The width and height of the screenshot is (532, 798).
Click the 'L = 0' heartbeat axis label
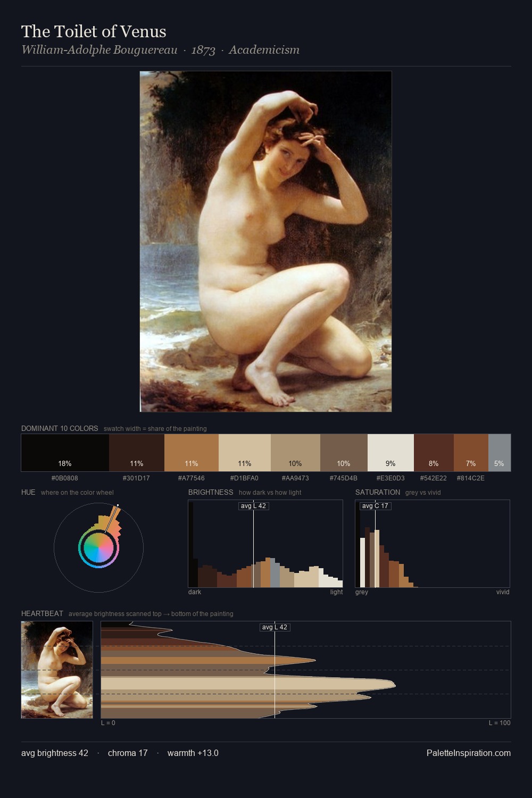[x=108, y=723]
